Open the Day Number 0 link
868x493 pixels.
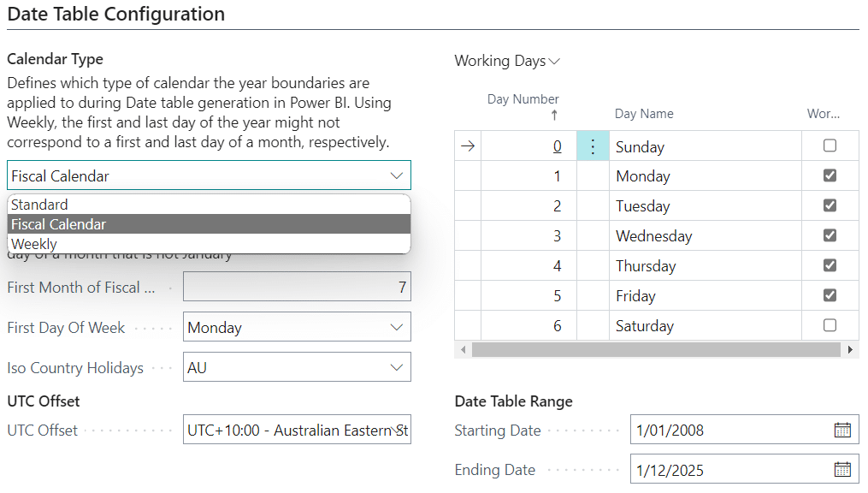tap(557, 146)
